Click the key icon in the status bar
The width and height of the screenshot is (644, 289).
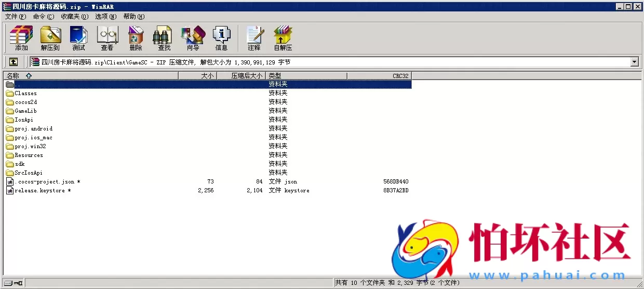[18, 283]
